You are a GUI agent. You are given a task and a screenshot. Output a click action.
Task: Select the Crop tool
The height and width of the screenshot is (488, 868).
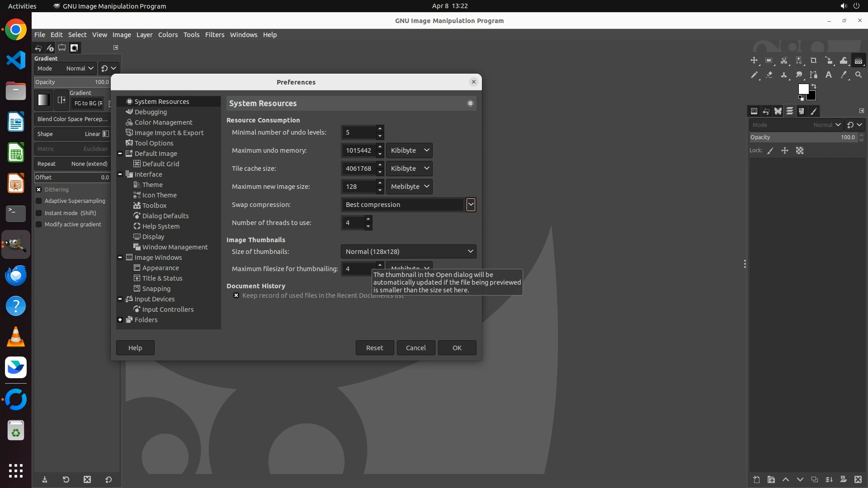(814, 61)
